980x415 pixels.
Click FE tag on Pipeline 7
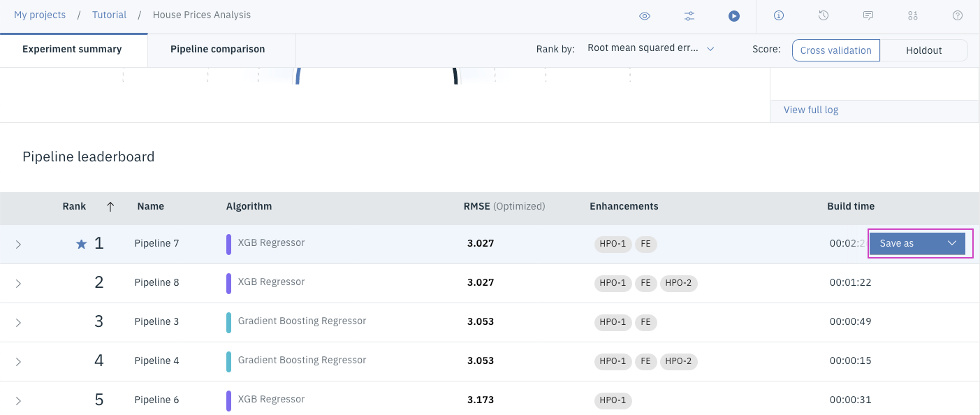[645, 244]
